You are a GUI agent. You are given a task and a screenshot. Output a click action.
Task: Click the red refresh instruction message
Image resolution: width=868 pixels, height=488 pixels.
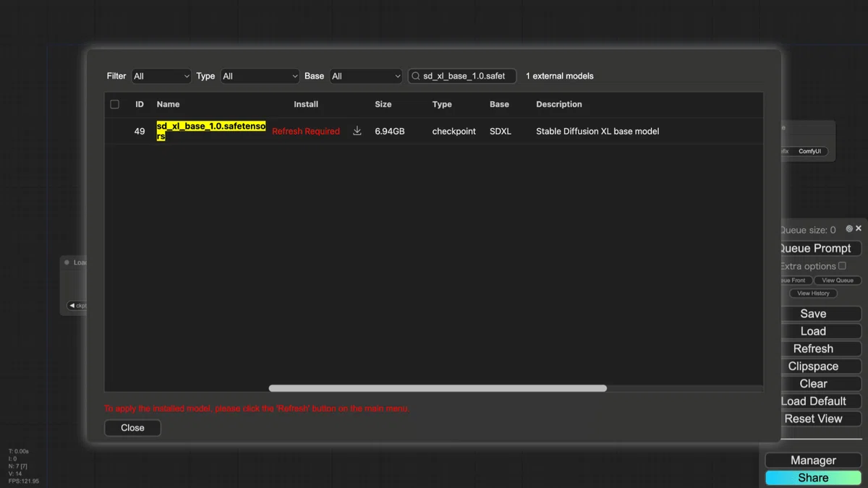(x=257, y=408)
